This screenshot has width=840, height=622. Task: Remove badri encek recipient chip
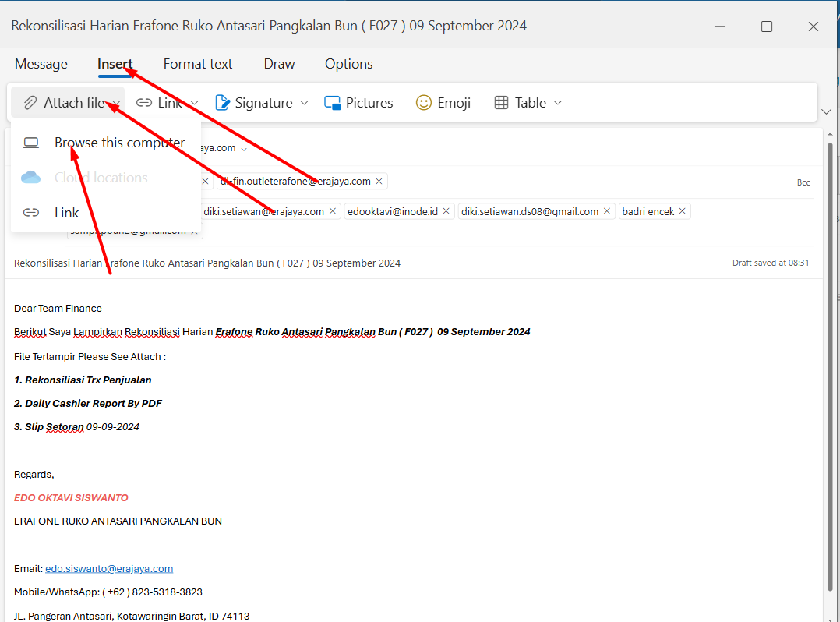[x=683, y=211]
